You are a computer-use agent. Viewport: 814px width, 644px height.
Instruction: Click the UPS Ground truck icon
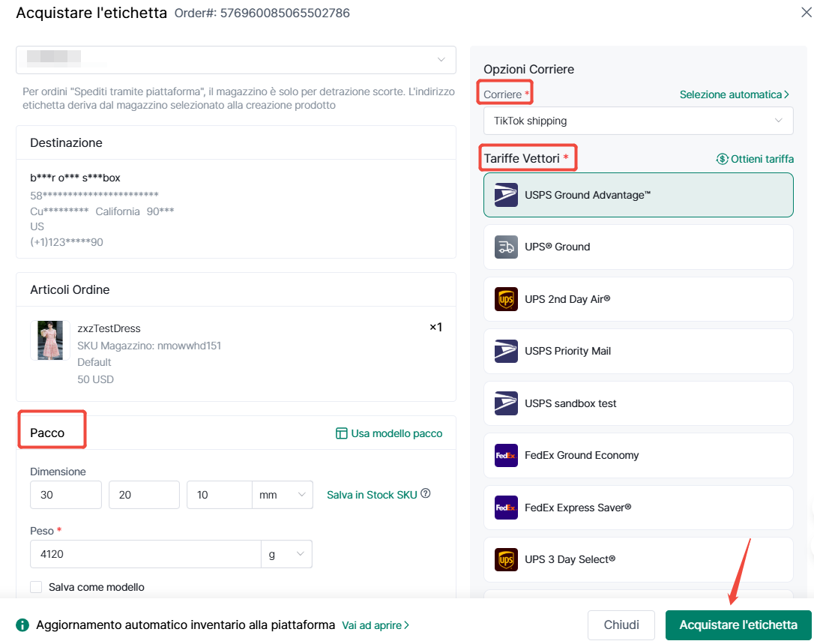(506, 247)
